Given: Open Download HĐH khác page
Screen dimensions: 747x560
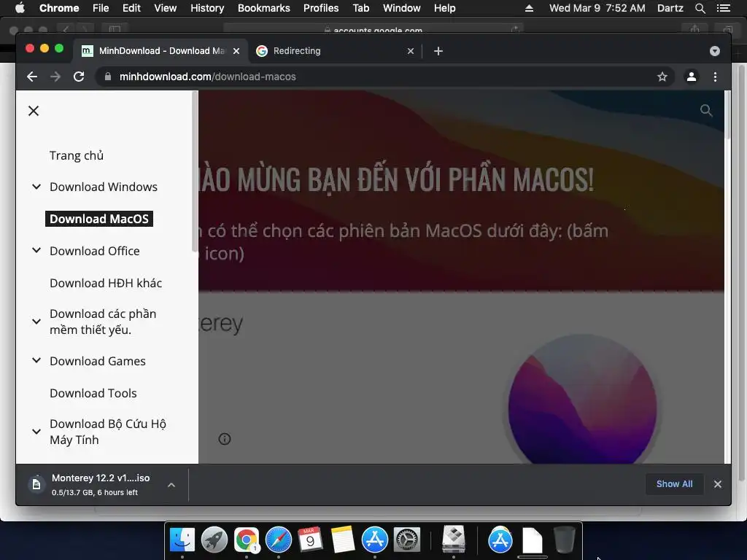Looking at the screenshot, I should pos(106,283).
